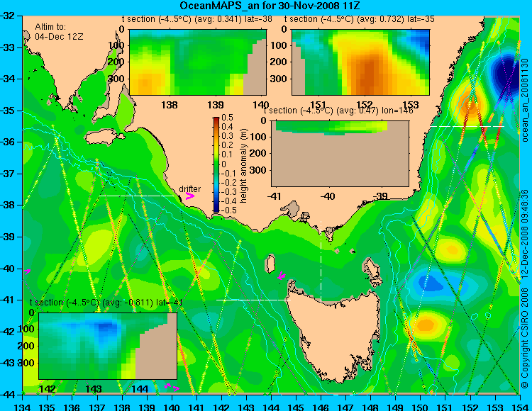
Task: Select the 'Altim to: 04-Dec 12Z' label
Action: 59,31
